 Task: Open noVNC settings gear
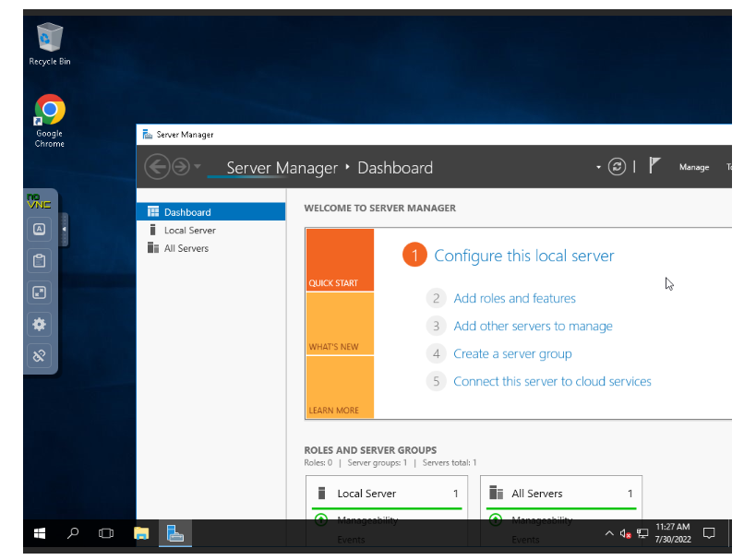pos(40,324)
